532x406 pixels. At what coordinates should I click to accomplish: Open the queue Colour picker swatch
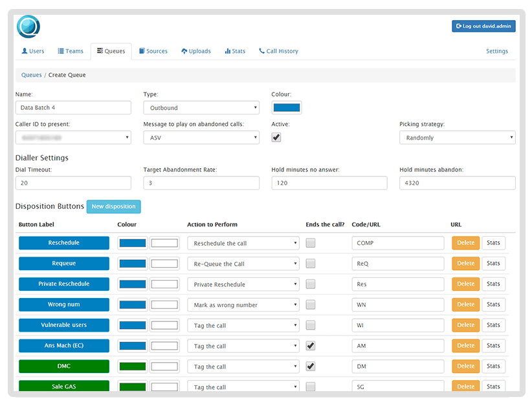[x=286, y=107]
